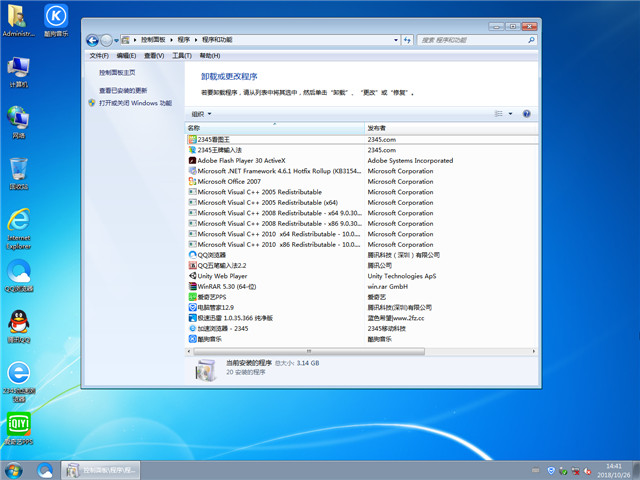Screen dimensions: 640x480
Task: Open Internet Explorer desktop shortcut
Action: click(x=18, y=229)
